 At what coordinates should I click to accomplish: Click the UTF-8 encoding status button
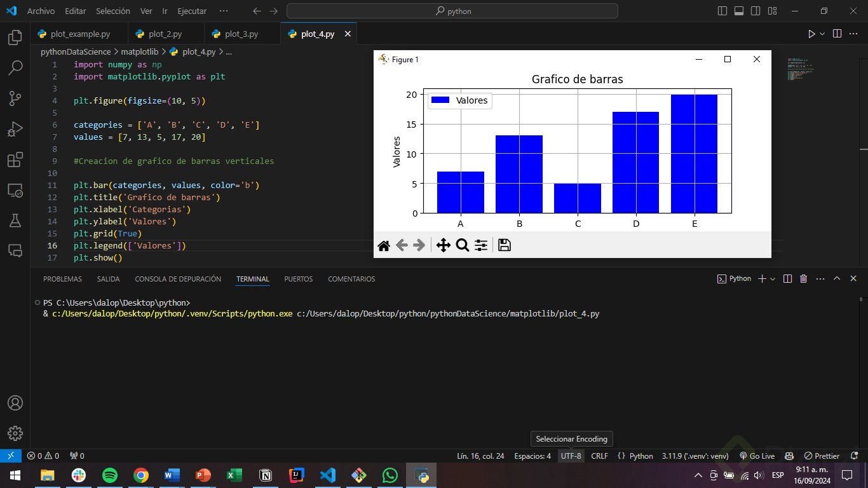[571, 456]
